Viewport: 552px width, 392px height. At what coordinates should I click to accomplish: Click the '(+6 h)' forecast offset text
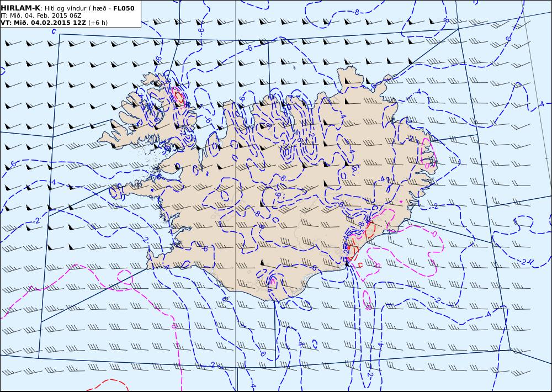pyautogui.click(x=98, y=23)
